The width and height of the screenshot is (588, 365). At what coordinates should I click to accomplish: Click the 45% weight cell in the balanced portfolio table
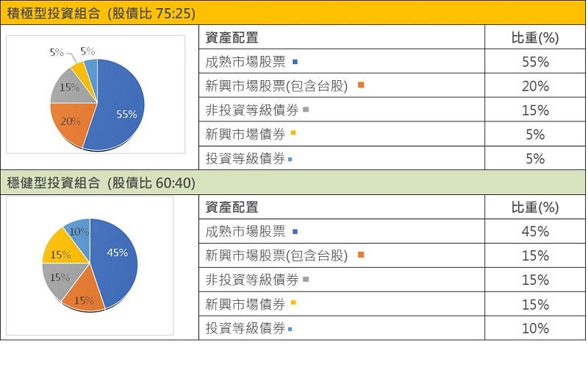535,231
